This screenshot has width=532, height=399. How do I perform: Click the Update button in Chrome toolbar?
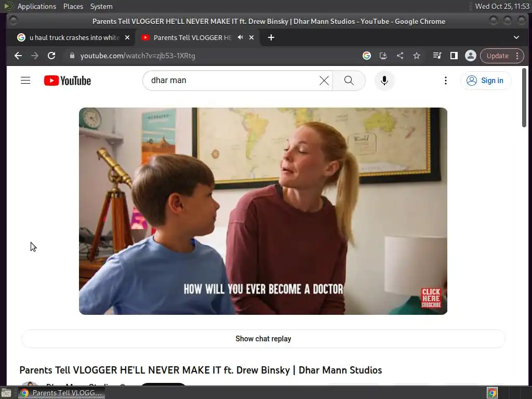(x=497, y=56)
